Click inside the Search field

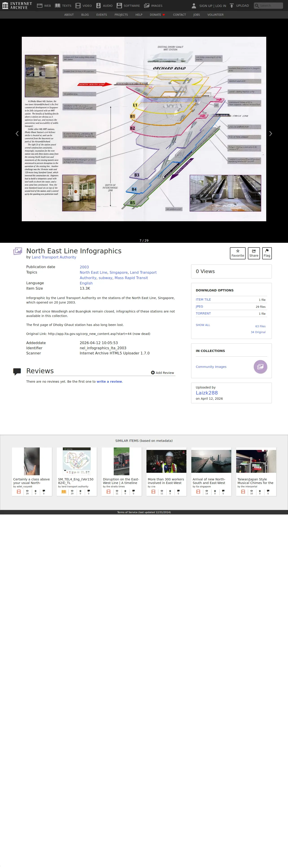(268, 6)
